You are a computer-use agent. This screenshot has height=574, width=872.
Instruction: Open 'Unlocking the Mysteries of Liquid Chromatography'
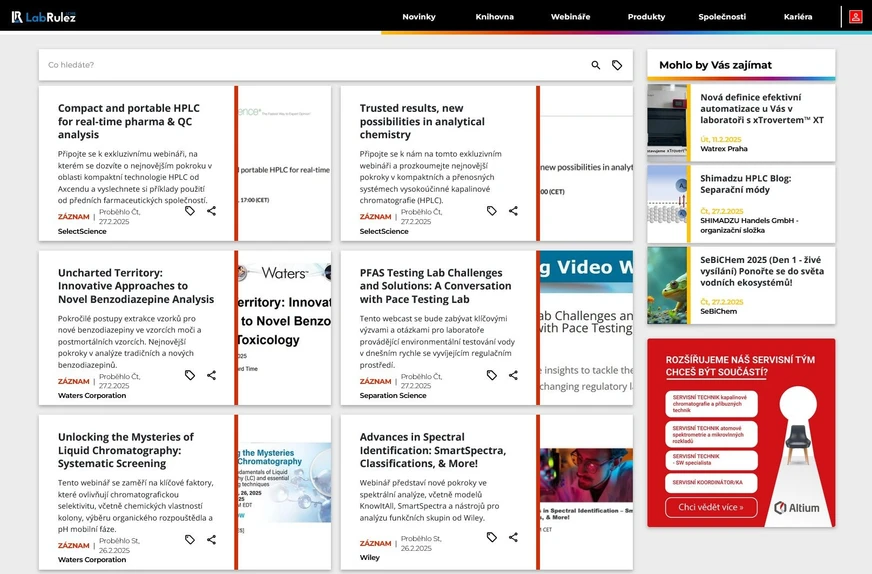point(126,450)
